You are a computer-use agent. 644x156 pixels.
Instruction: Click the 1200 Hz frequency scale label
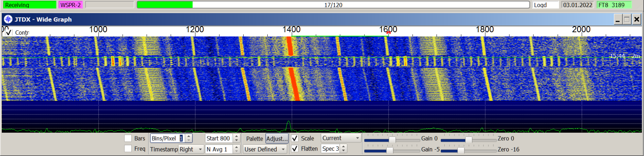(195, 29)
